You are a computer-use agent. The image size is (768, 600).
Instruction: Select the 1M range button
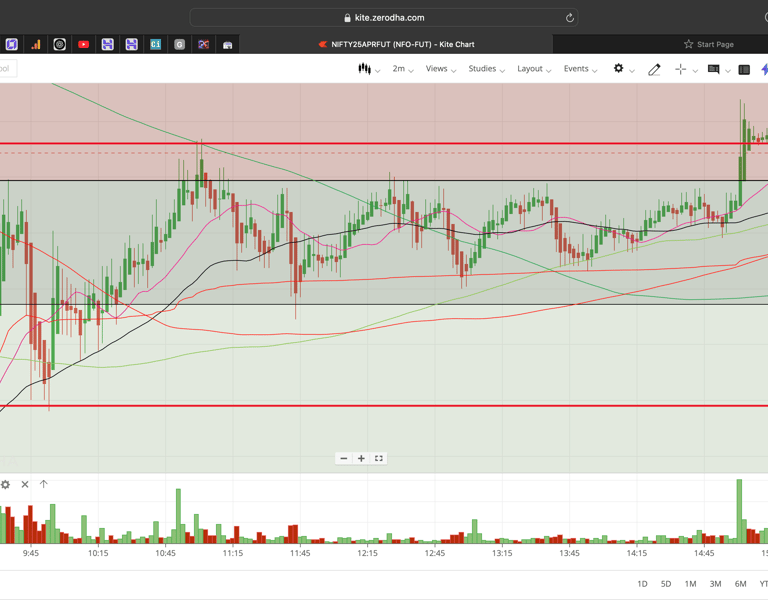point(690,584)
